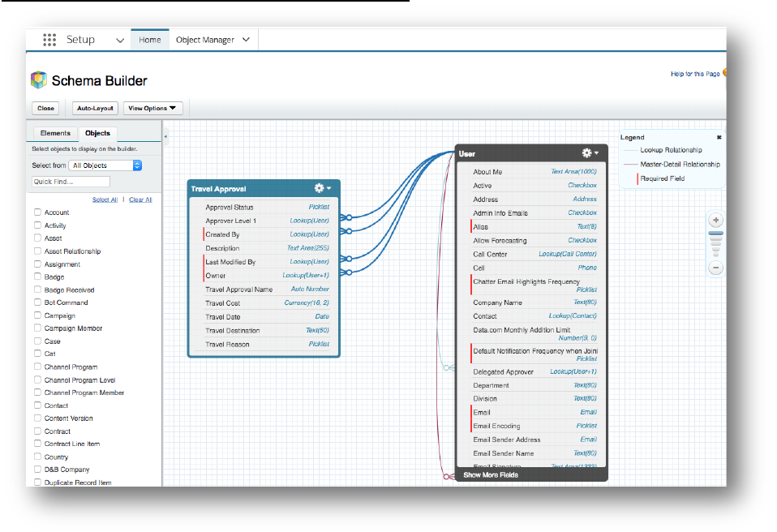Tick the Bot Command checkbox

[37, 302]
